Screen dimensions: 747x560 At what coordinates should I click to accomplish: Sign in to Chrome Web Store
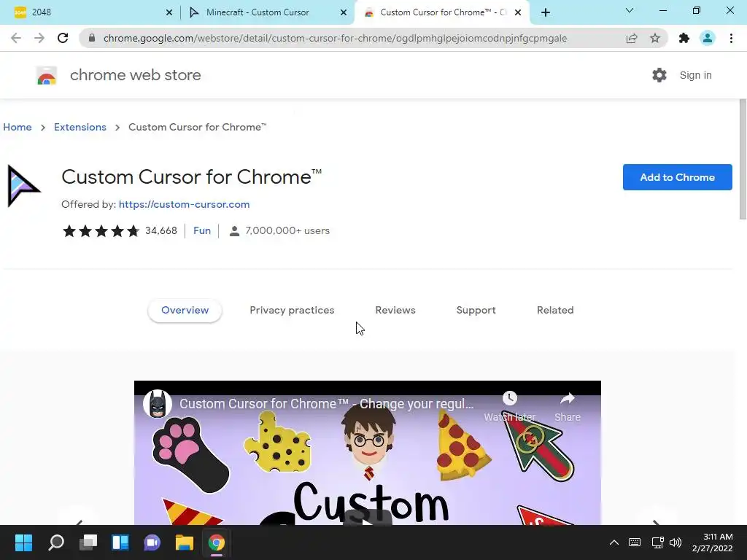[x=695, y=75]
